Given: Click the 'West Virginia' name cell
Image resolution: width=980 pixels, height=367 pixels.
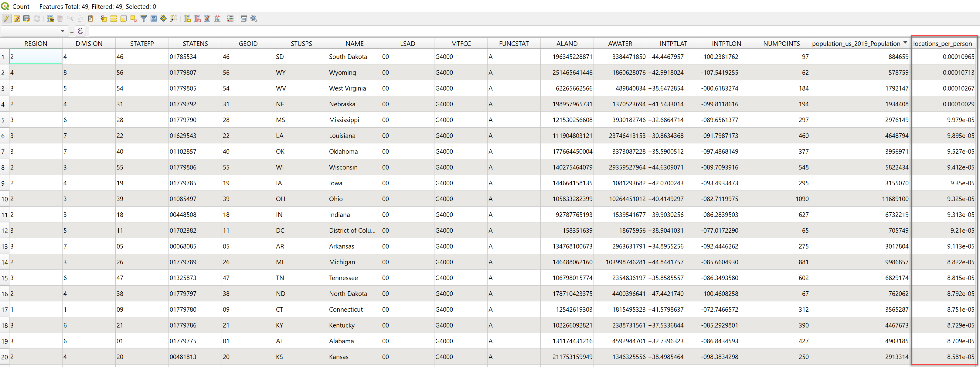Looking at the screenshot, I should 355,88.
